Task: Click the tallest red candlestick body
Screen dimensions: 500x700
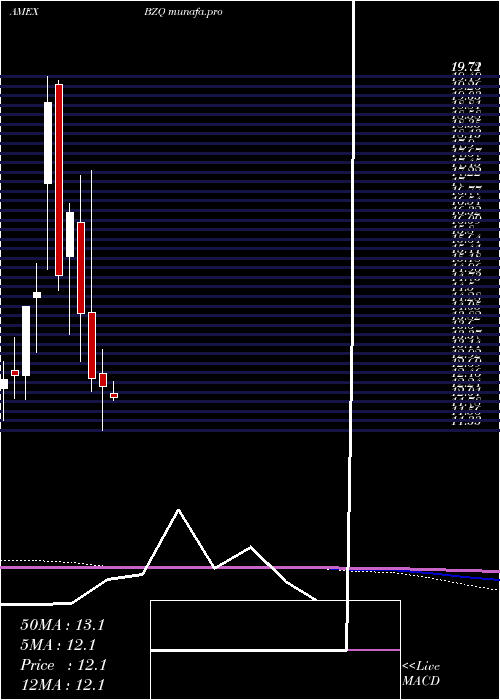Action: [59, 180]
